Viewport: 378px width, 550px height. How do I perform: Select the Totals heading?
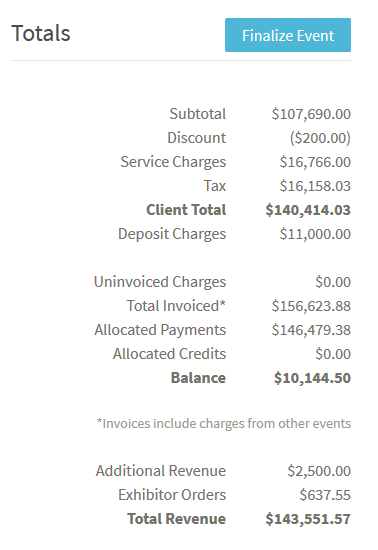pos(41,33)
